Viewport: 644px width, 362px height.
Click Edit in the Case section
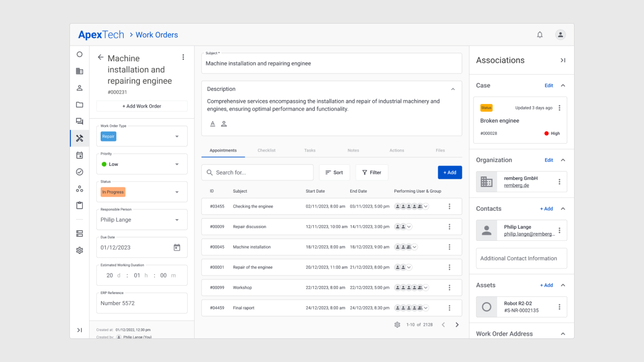coord(549,85)
